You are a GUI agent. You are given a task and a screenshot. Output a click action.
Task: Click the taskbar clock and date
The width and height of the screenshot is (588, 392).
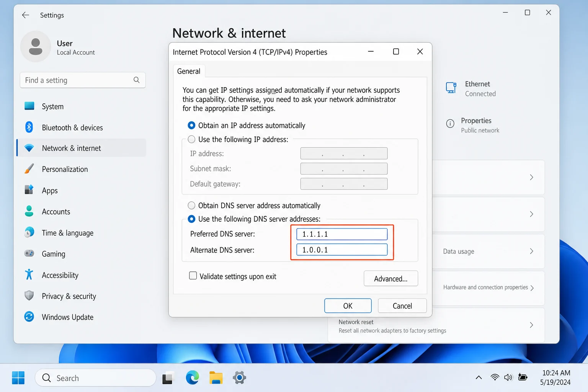click(x=556, y=377)
